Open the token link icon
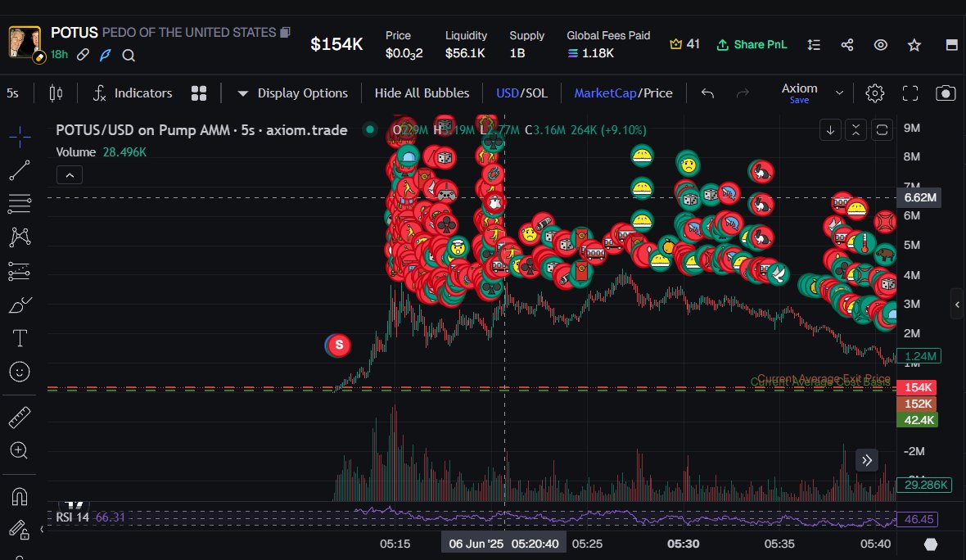The image size is (966, 560). point(83,55)
